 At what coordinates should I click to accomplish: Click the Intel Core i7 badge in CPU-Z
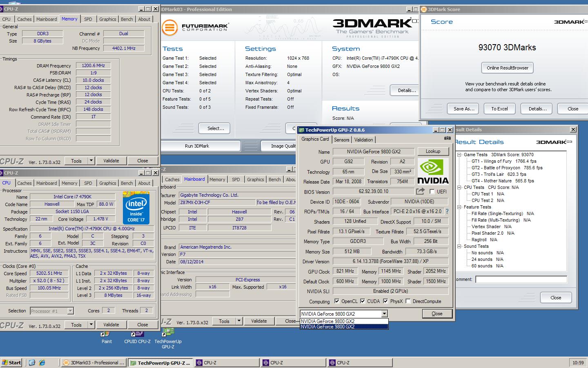point(136,208)
